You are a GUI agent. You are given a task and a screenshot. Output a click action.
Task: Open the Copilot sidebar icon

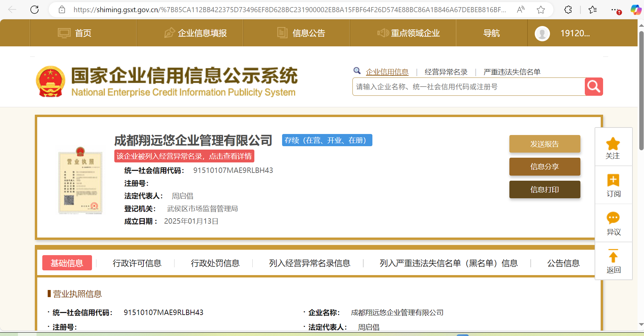pyautogui.click(x=636, y=9)
